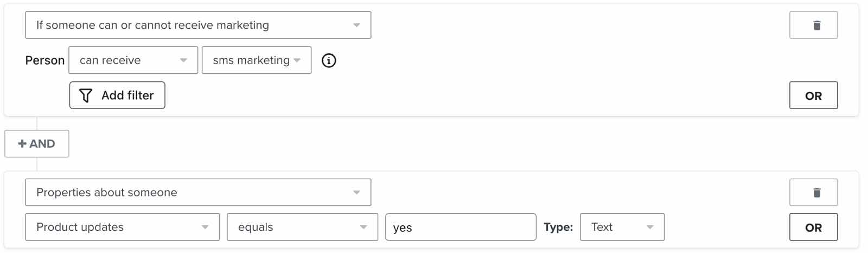Delete the marketing consent condition with trash icon

tap(816, 26)
